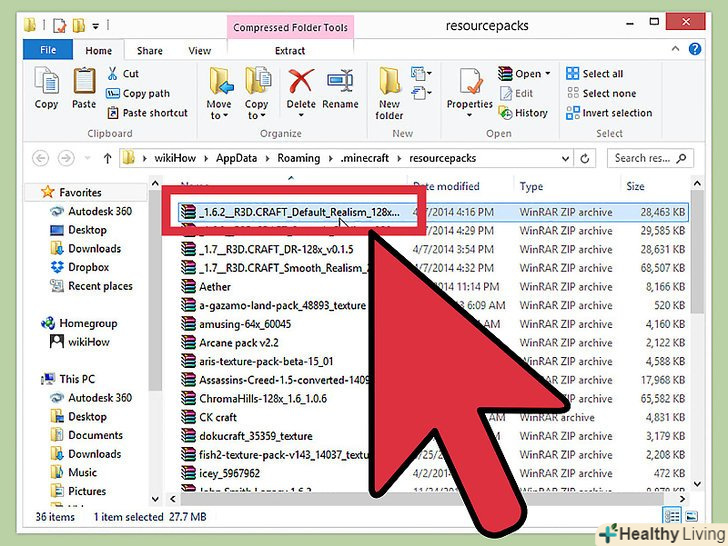Switch to the View ribbon tab
This screenshot has width=728, height=546.
200,51
